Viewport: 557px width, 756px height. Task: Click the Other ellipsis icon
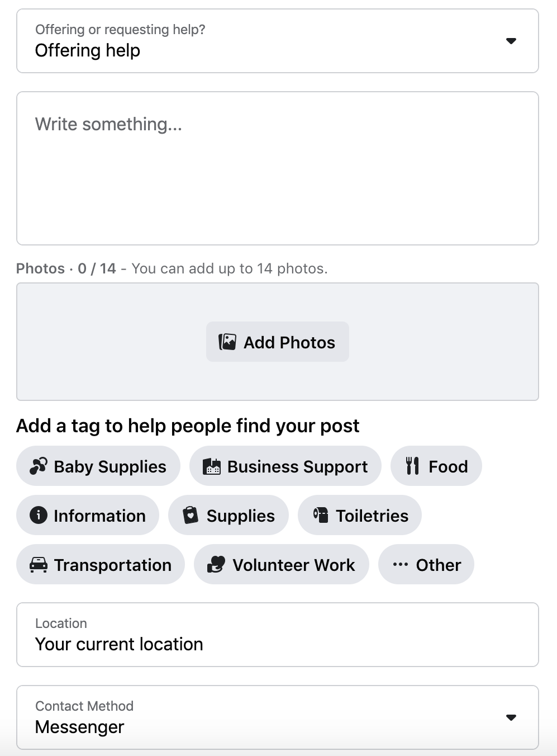pyautogui.click(x=400, y=565)
